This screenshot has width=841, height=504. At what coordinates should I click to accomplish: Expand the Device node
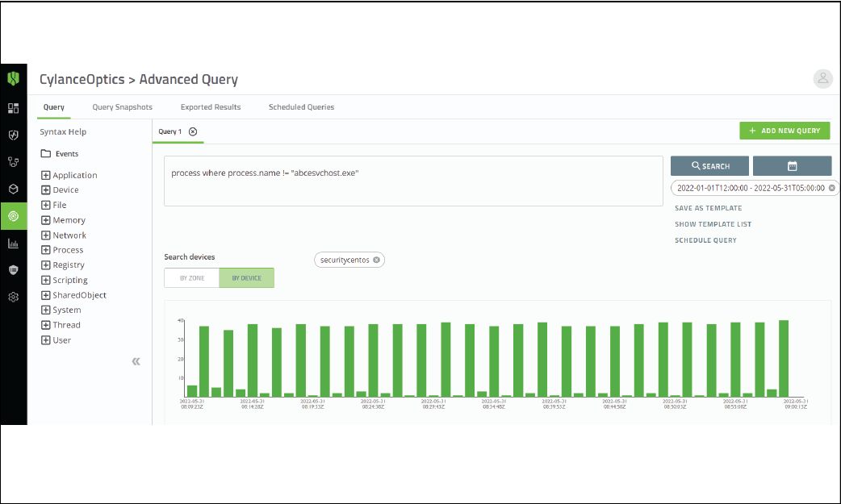point(45,190)
